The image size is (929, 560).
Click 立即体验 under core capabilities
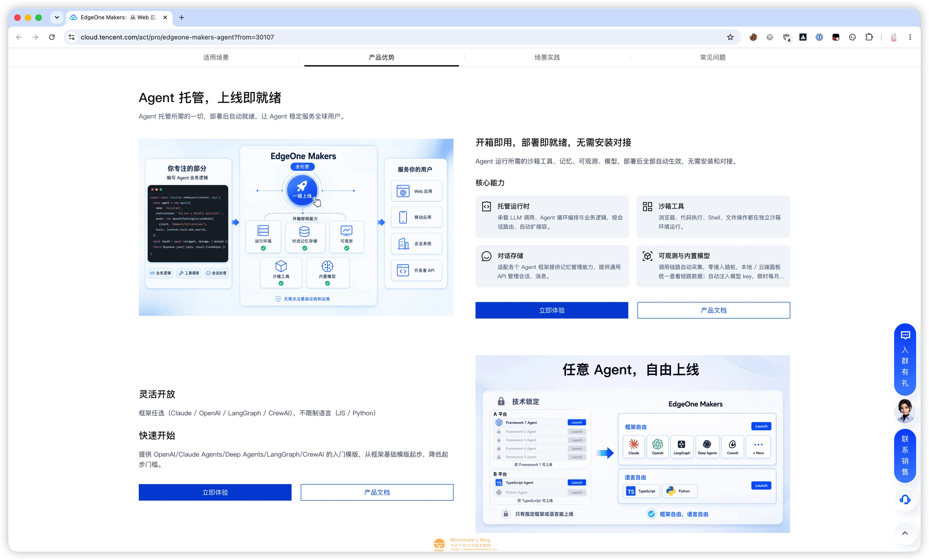point(552,310)
